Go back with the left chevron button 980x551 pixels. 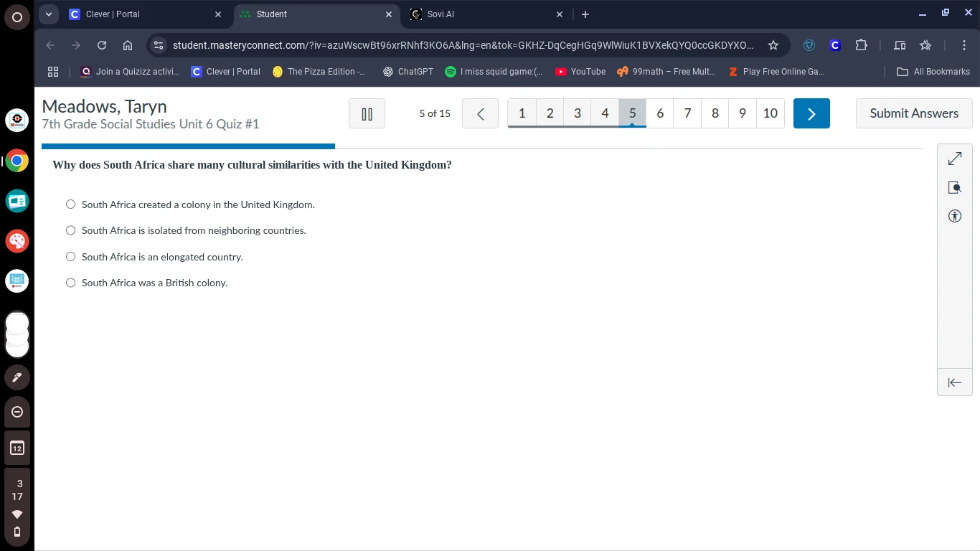[x=480, y=113]
